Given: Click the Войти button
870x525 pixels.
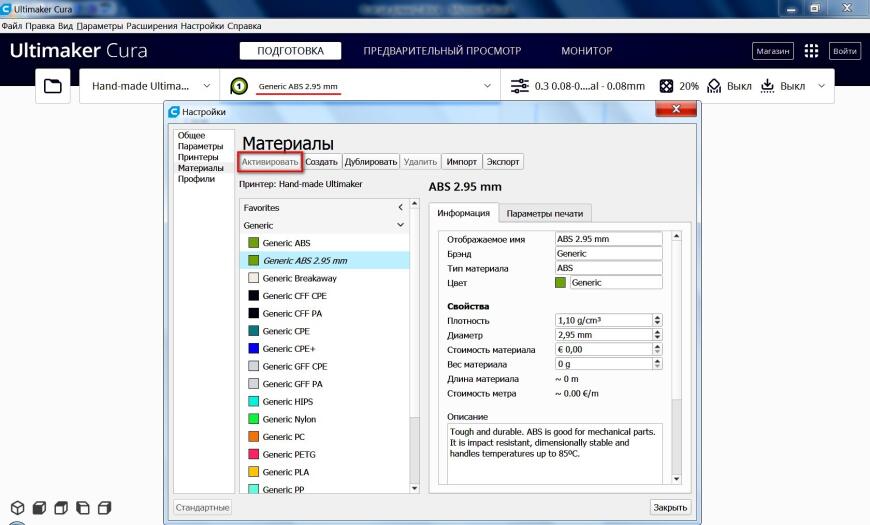Looking at the screenshot, I should [x=844, y=51].
